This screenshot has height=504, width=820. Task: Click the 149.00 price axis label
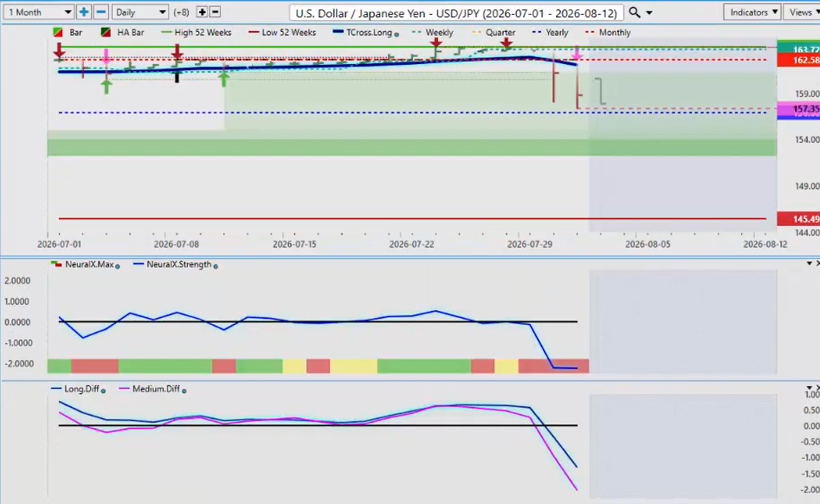click(x=807, y=186)
